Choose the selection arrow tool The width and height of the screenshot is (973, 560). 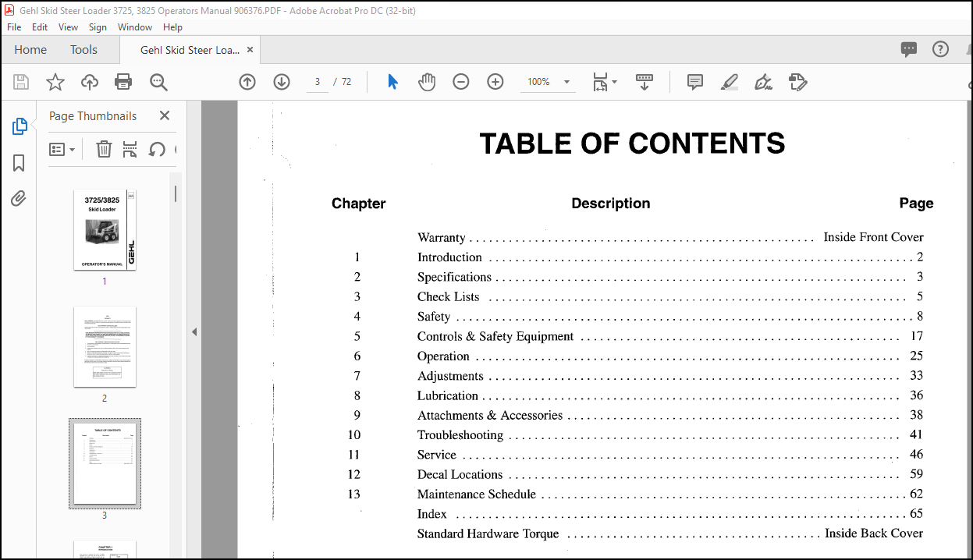[x=392, y=82]
